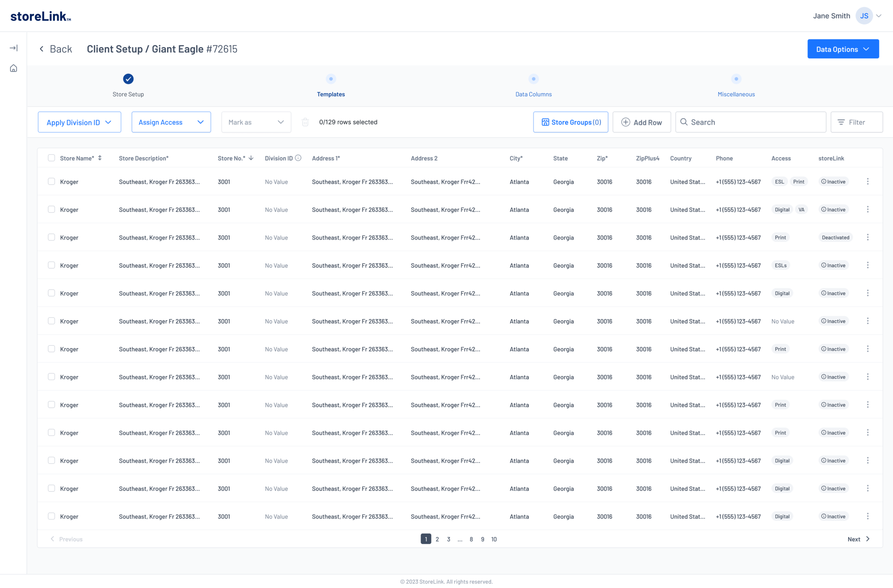Check the fifth Kroger row checkbox
The width and height of the screenshot is (893, 588).
[x=51, y=293]
